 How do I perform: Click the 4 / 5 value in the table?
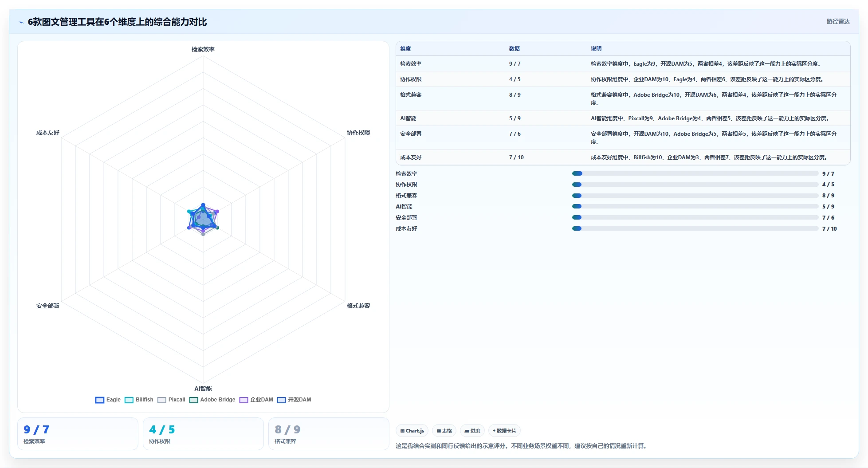515,79
